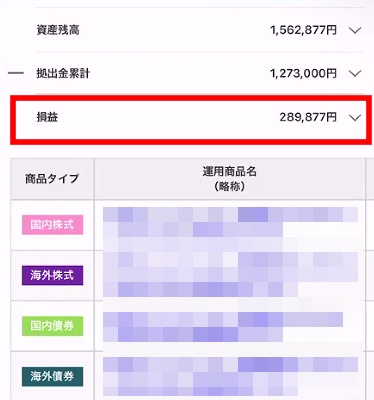
Task: Click the 1,273,000円 contribution amount
Action: (303, 73)
